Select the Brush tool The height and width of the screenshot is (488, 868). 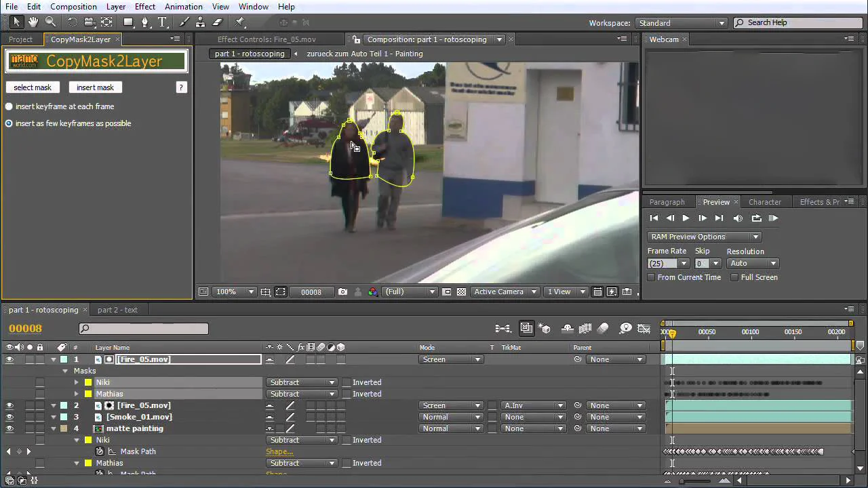point(184,22)
